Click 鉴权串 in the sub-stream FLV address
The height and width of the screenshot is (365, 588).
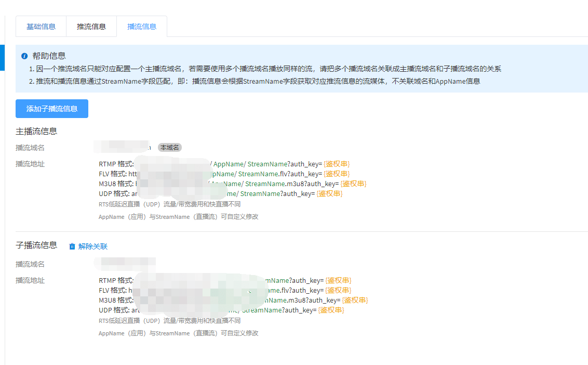(338, 290)
